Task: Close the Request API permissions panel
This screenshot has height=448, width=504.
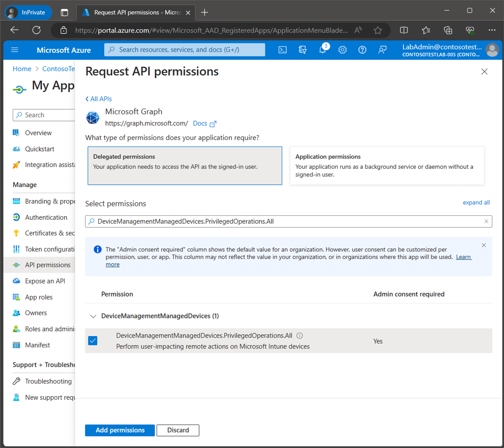Action: tap(484, 71)
